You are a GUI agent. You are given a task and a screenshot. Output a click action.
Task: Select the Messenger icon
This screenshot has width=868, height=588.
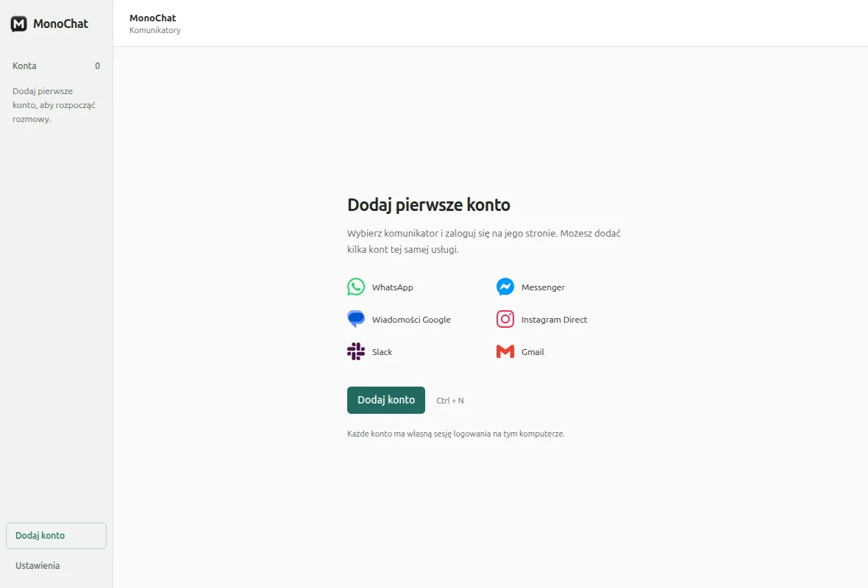point(505,287)
